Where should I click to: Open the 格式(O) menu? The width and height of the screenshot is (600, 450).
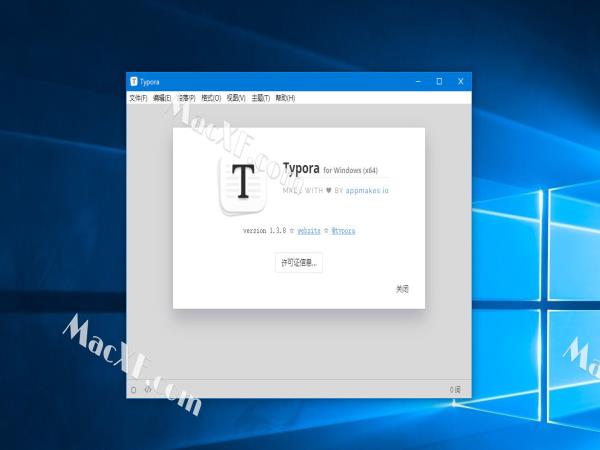(x=211, y=98)
